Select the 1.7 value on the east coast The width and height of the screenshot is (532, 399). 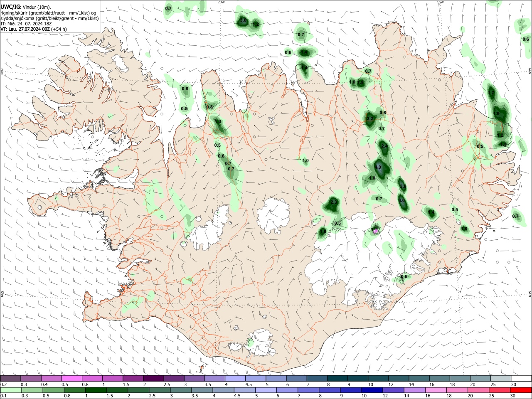click(x=491, y=93)
